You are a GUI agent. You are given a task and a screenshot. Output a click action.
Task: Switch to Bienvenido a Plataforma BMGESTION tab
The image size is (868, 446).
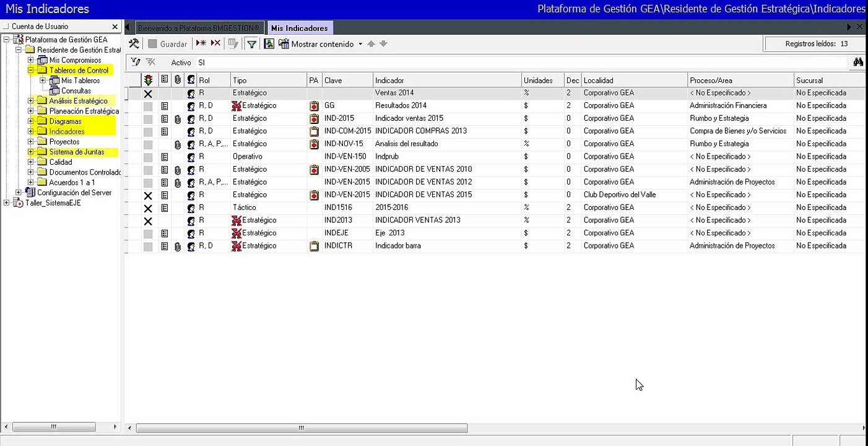coord(199,28)
